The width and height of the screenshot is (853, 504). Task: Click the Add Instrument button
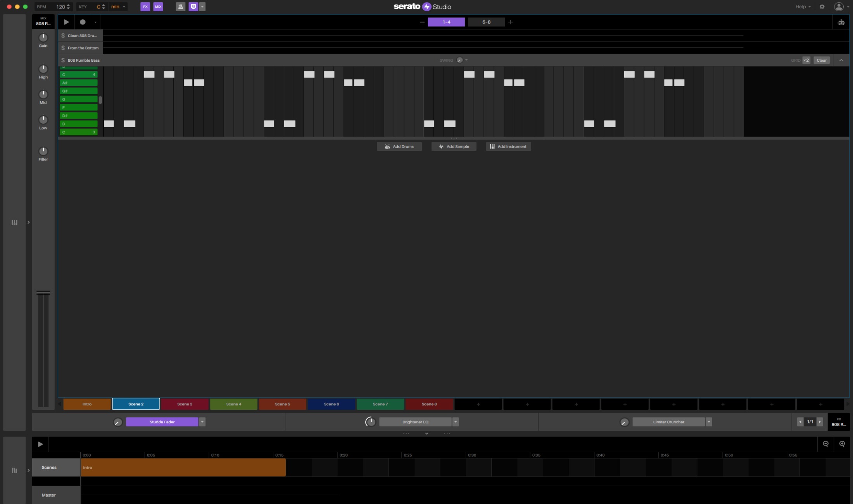(x=508, y=147)
